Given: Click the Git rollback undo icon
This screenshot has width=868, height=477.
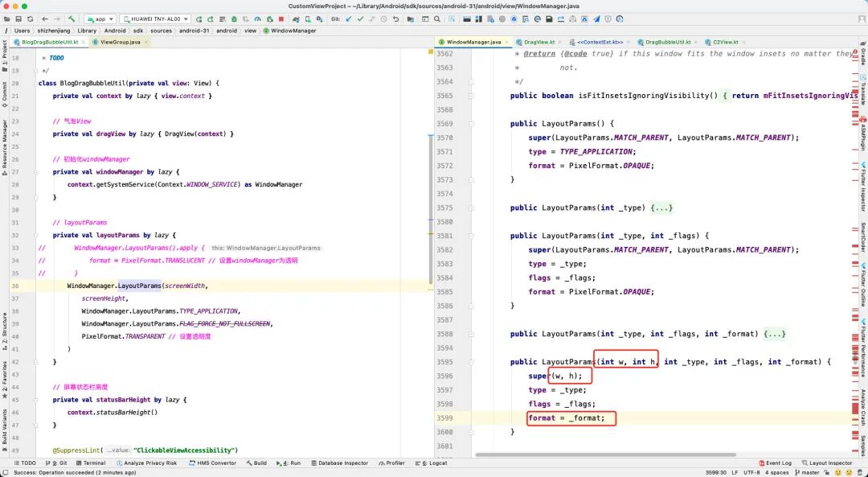Looking at the screenshot, I should [x=395, y=19].
